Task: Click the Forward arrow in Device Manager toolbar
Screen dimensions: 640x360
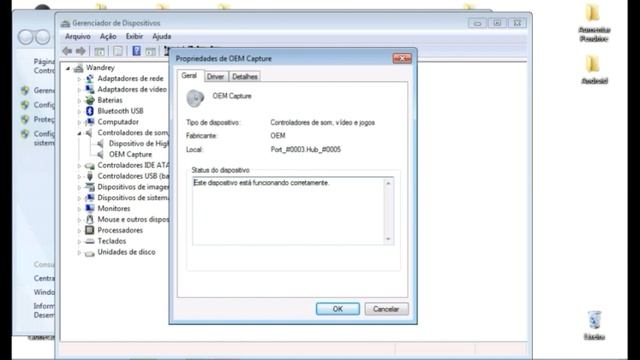Action: pos(80,51)
